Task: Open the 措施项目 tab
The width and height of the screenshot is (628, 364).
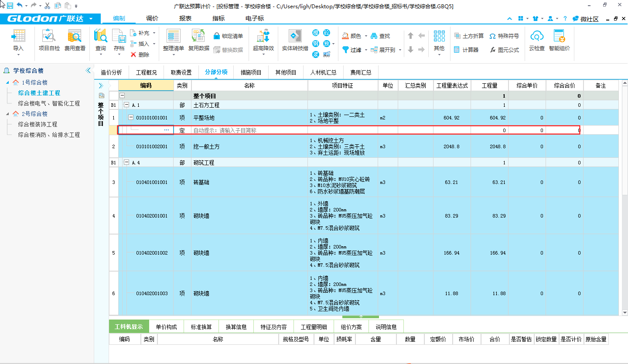Action: [x=251, y=72]
